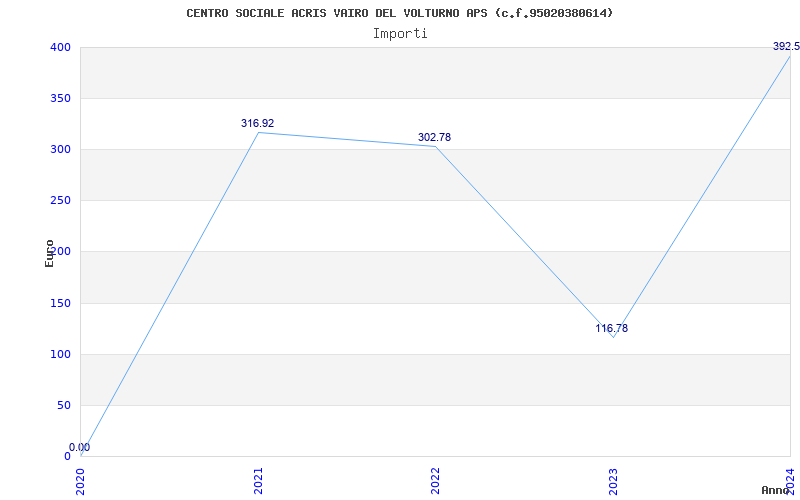Image resolution: width=800 pixels, height=500 pixels.
Task: Click the 400 y-axis tick label
Action: pos(60,47)
